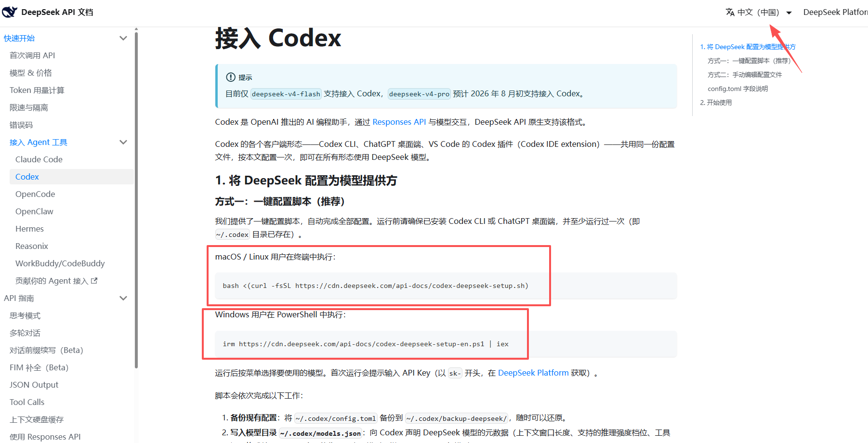Viewport: 868px width, 443px height.
Task: Open the OpenCode page
Action: coord(35,194)
